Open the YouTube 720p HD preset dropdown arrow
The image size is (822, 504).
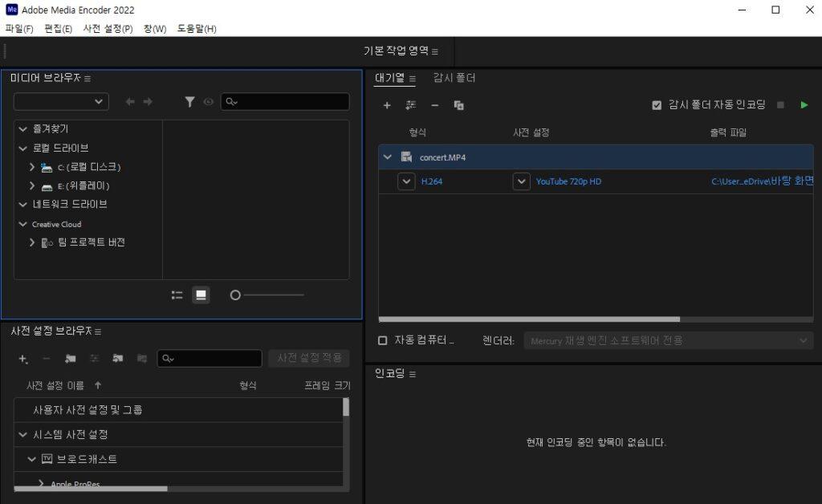(521, 181)
